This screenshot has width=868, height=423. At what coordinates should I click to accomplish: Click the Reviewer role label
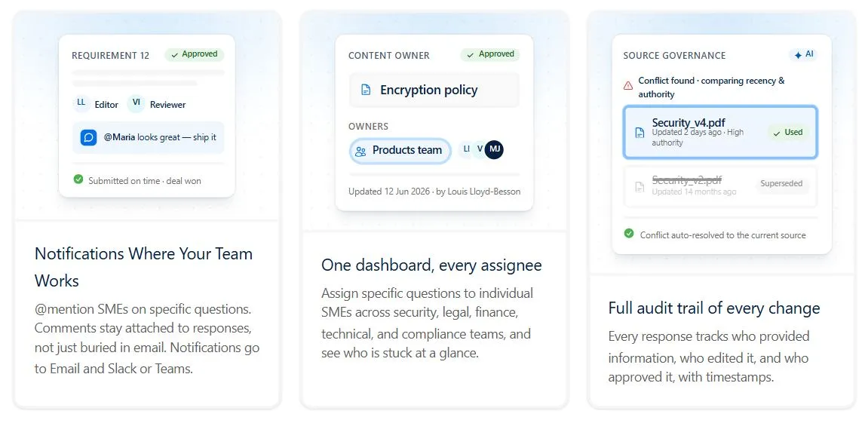(x=167, y=105)
